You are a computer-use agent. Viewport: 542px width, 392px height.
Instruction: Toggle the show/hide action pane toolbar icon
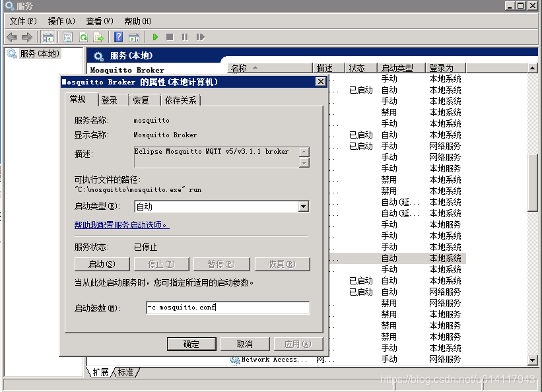point(134,37)
